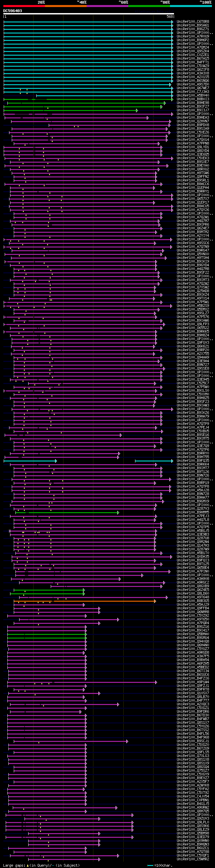
Task: Click the UniRef100_B9EYA0 label
Action: point(193,166)
